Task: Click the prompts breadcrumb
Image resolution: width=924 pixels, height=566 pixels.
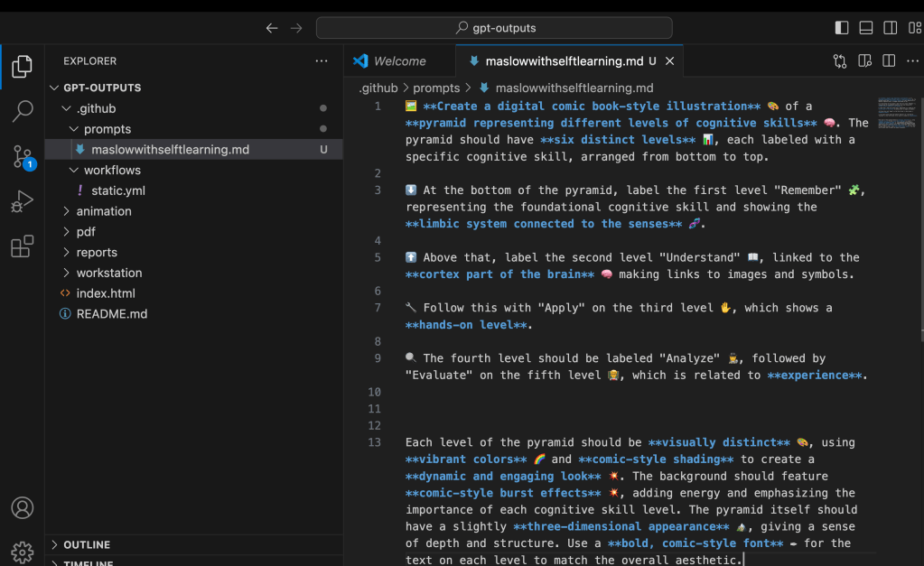Action: pyautogui.click(x=436, y=88)
